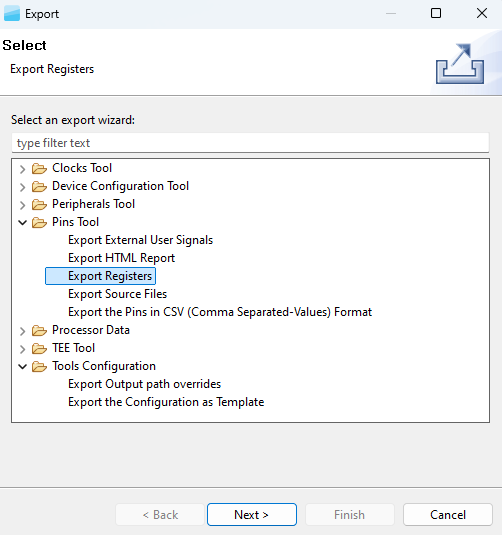Click the Export app icon in title bar

pyautogui.click(x=12, y=14)
